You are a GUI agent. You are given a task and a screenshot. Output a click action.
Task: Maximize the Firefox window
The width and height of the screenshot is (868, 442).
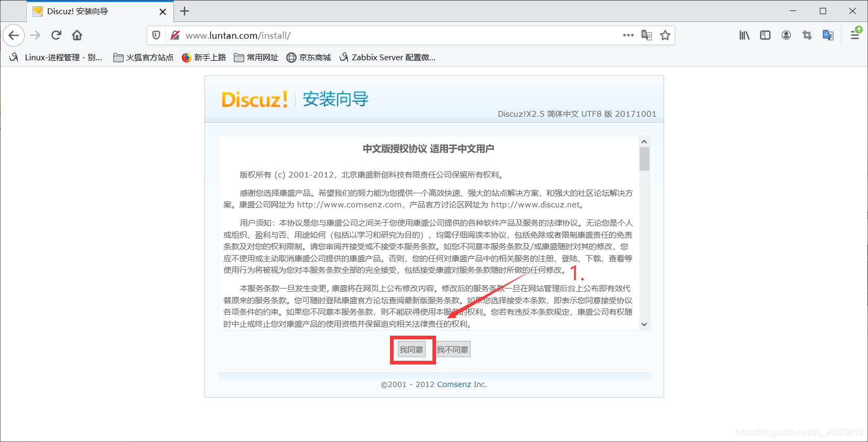point(823,11)
